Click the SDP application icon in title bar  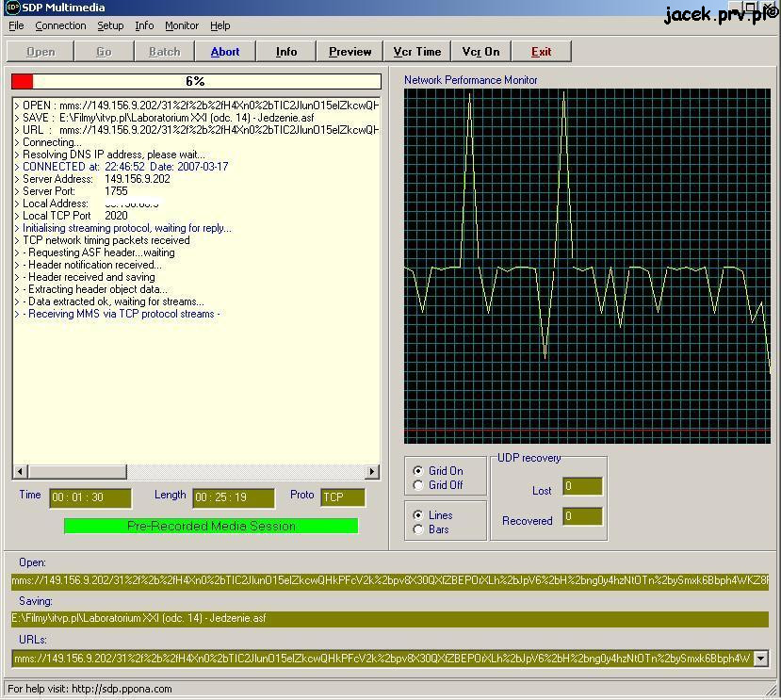pos(12,8)
